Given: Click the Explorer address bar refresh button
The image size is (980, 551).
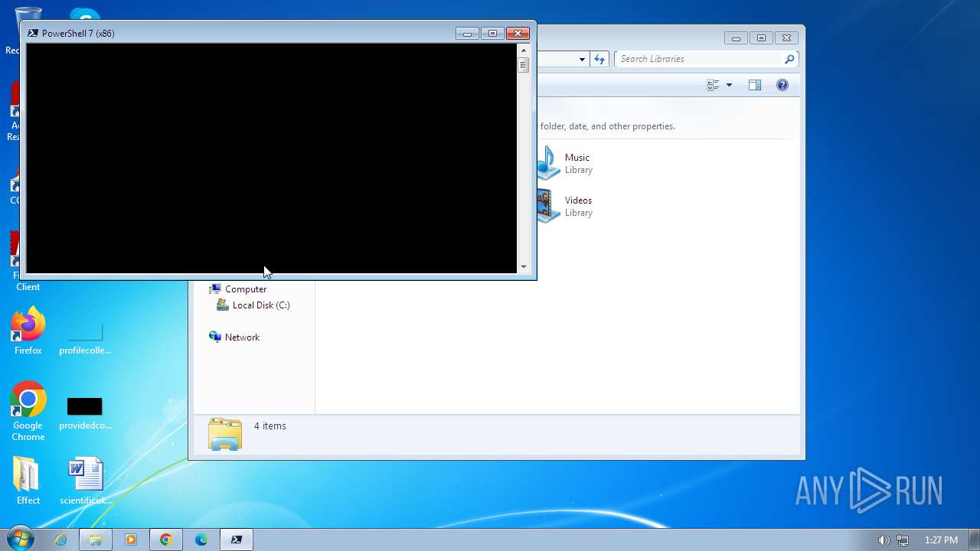Looking at the screenshot, I should (599, 59).
